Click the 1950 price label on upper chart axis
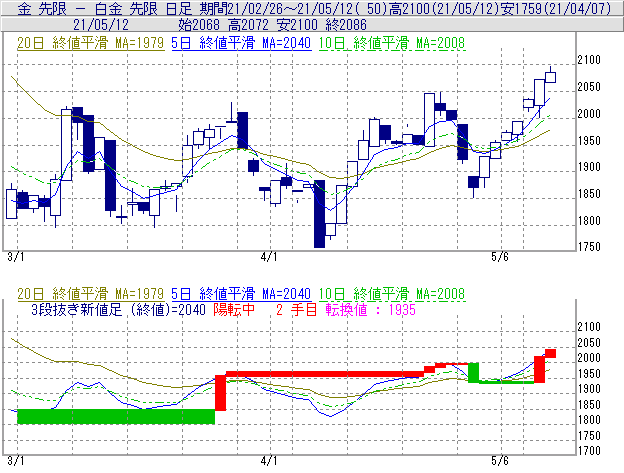Screen dimensions: 624x473 point(589,140)
